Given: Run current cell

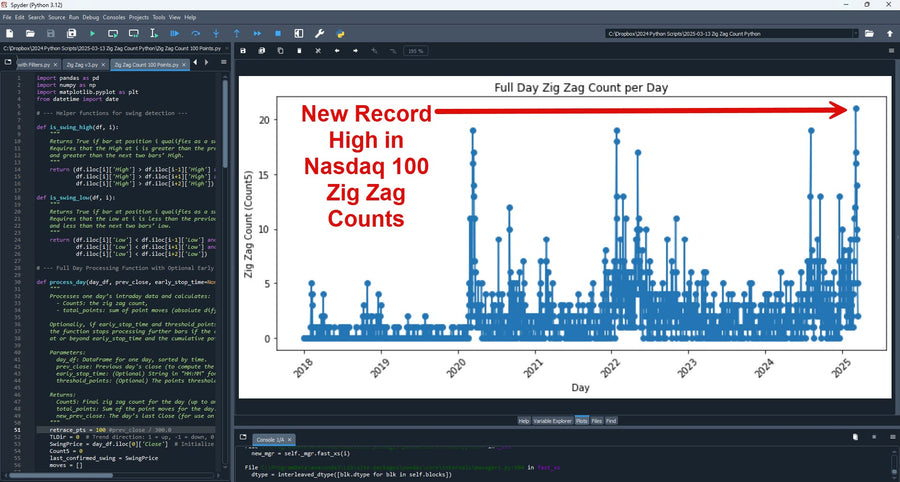Looking at the screenshot, I should (x=113, y=34).
